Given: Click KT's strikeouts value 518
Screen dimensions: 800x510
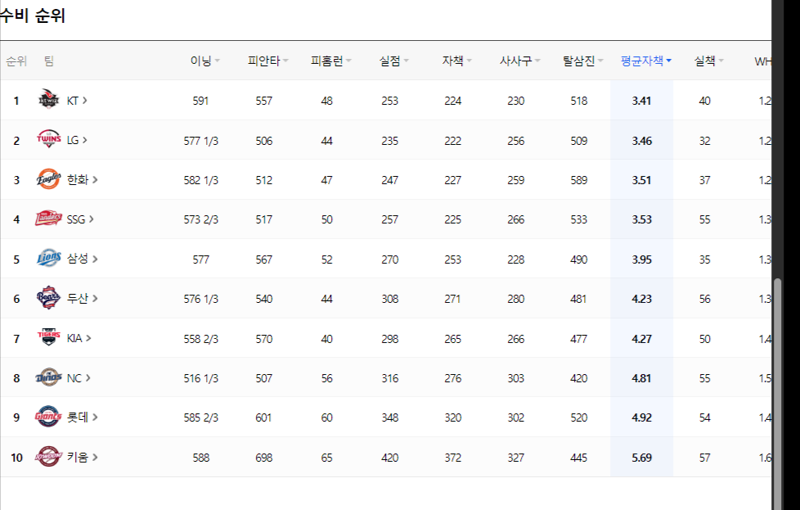Looking at the screenshot, I should click(579, 101).
